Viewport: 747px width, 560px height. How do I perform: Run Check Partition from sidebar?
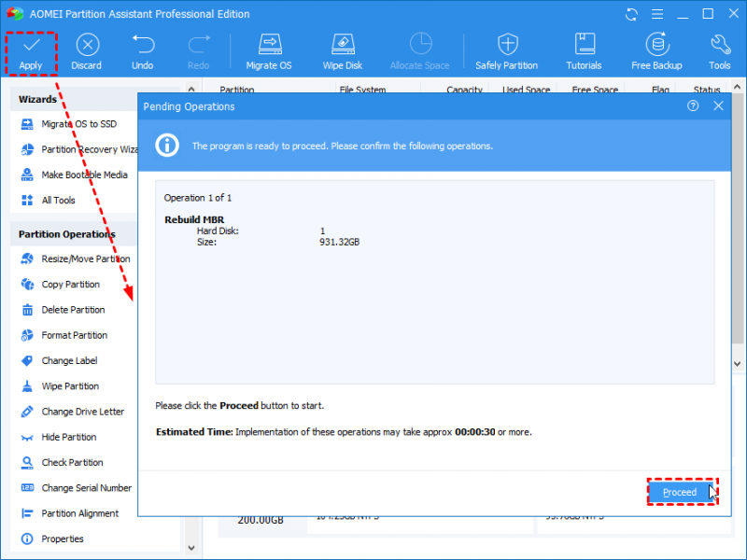[62, 462]
